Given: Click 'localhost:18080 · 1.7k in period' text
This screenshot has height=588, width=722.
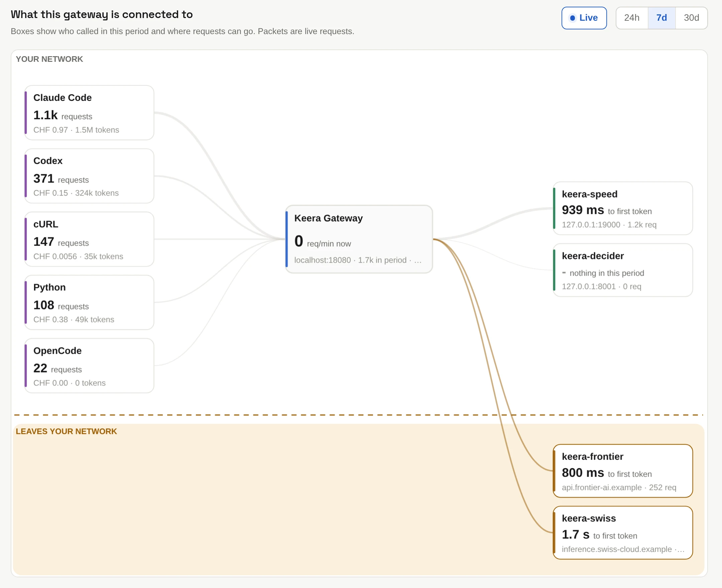Looking at the screenshot, I should click(350, 260).
